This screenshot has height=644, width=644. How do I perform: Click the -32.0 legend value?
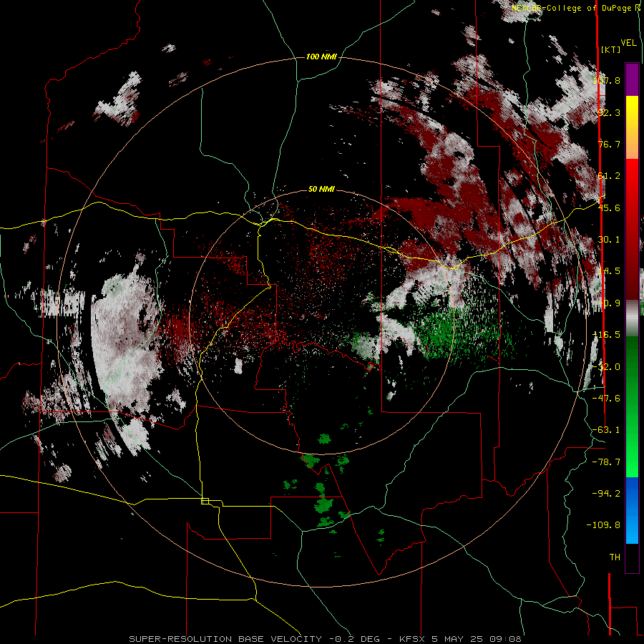(x=606, y=367)
